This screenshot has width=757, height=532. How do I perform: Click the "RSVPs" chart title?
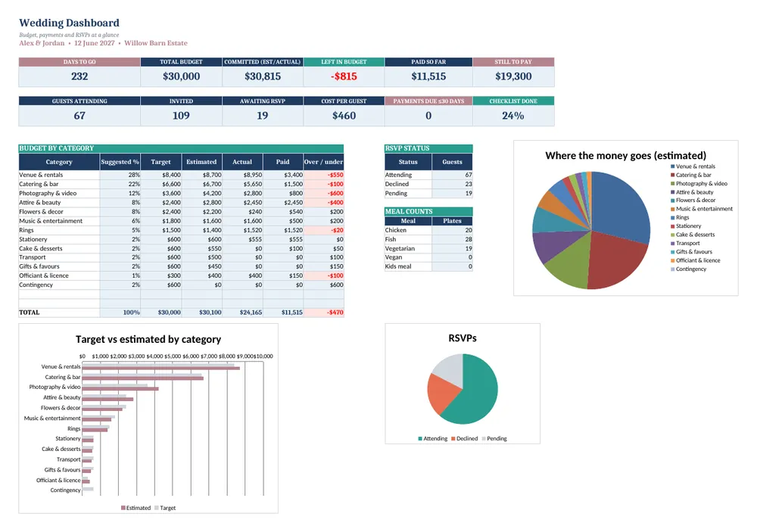(x=463, y=338)
